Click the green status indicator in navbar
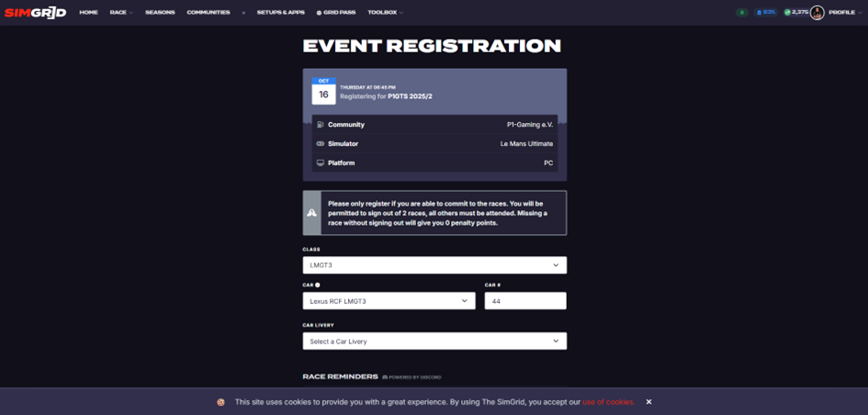Viewport: 868px width, 415px height. click(x=742, y=13)
